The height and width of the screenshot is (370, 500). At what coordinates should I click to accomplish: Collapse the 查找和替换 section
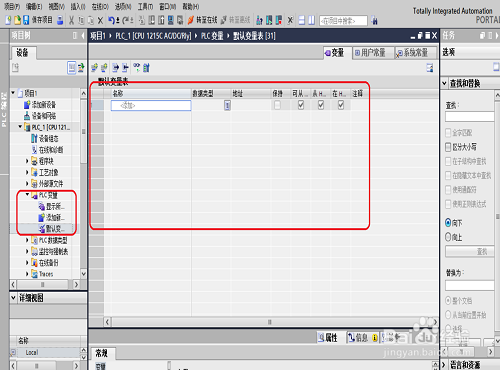(444, 83)
